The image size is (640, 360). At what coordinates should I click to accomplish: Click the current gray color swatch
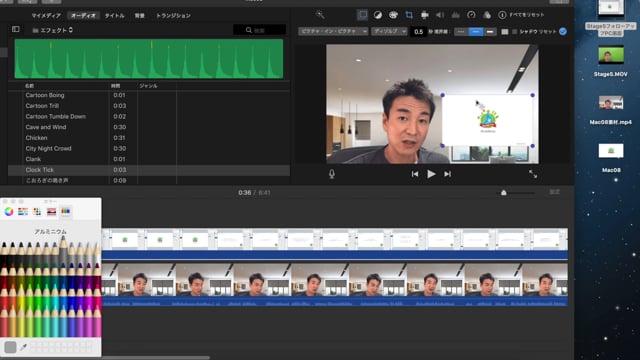10,347
